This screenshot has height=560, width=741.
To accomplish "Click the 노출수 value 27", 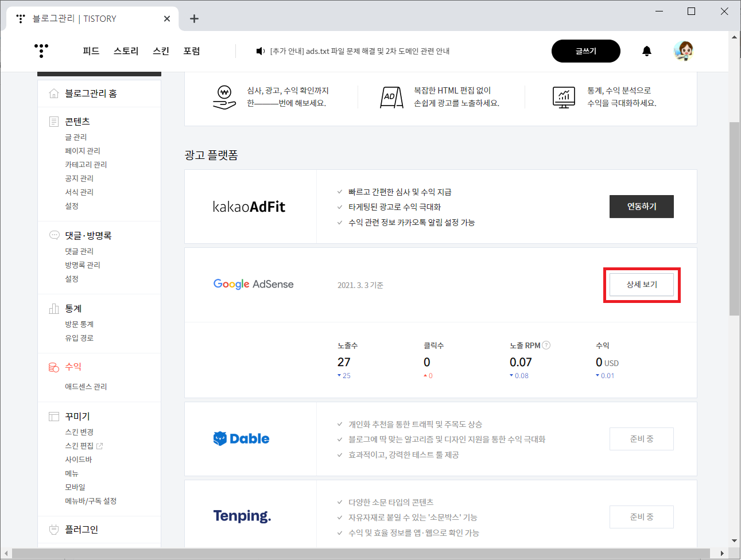I will [x=344, y=362].
